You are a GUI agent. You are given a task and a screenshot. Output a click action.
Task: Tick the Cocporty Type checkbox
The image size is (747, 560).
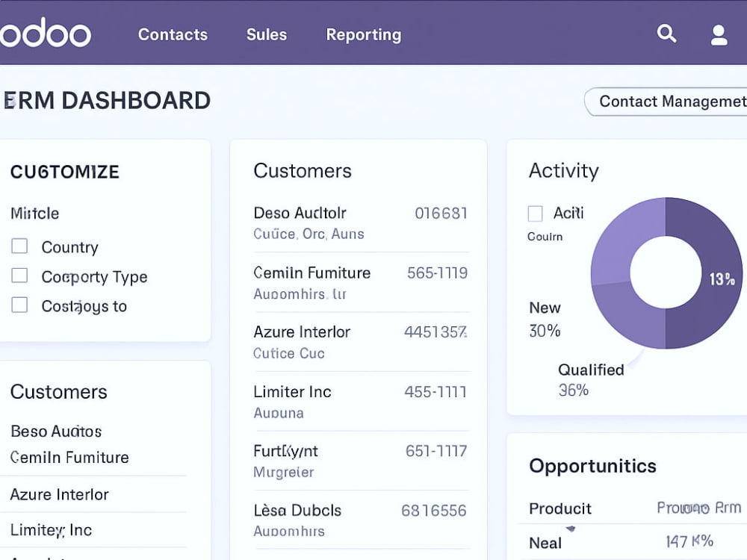coord(19,276)
